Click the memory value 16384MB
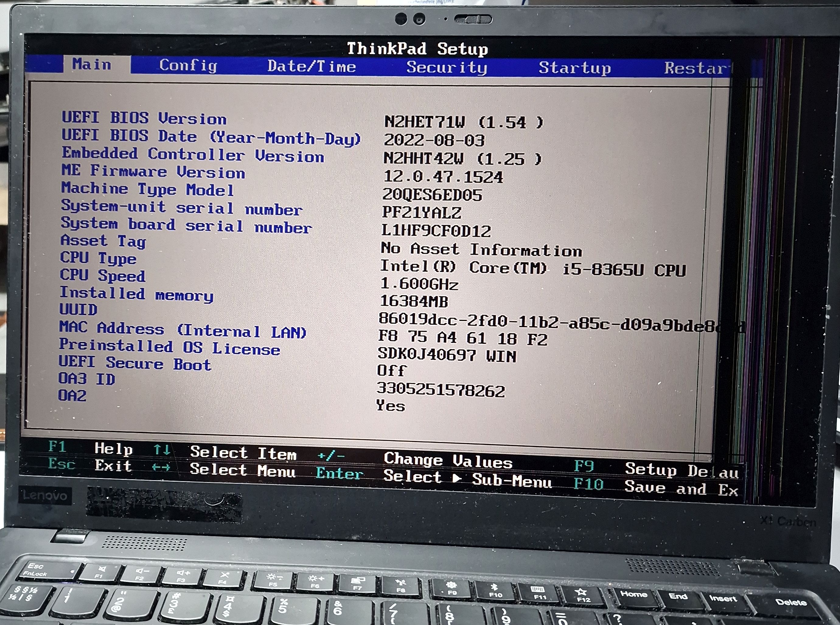This screenshot has height=625, width=840. [x=414, y=302]
